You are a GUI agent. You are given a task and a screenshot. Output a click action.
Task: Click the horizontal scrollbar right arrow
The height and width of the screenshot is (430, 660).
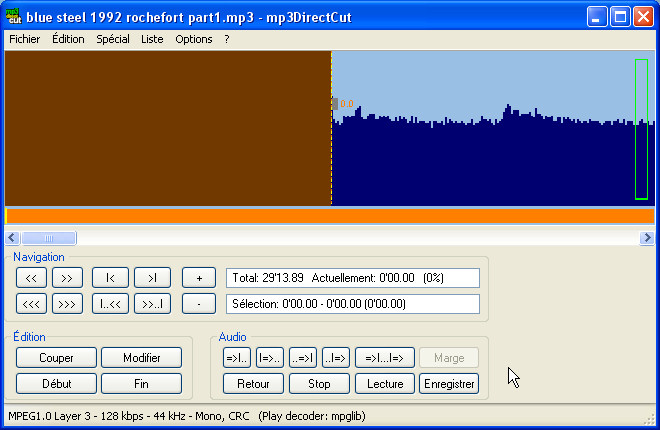pyautogui.click(x=647, y=238)
